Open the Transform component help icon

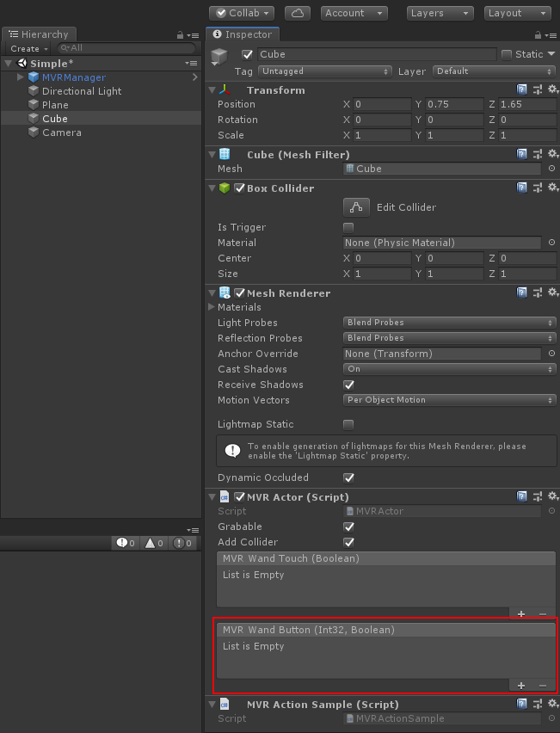[521, 89]
